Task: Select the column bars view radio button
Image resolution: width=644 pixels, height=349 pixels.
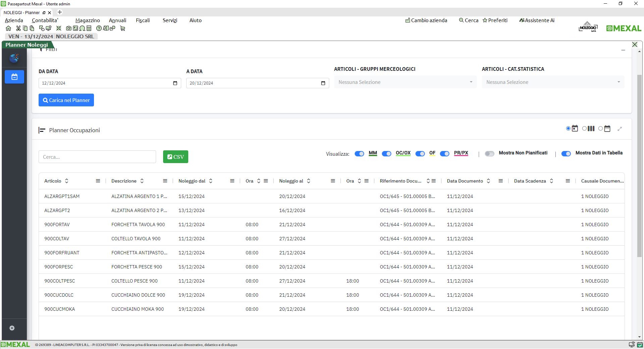Action: pos(584,129)
